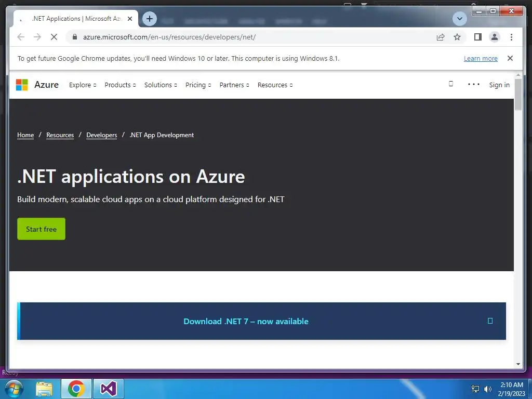Open a new tab with plus button
The width and height of the screenshot is (532, 399).
click(x=150, y=19)
